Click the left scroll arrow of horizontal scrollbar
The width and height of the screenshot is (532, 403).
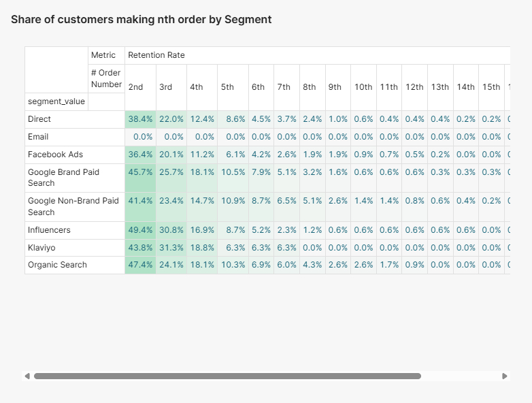27,376
